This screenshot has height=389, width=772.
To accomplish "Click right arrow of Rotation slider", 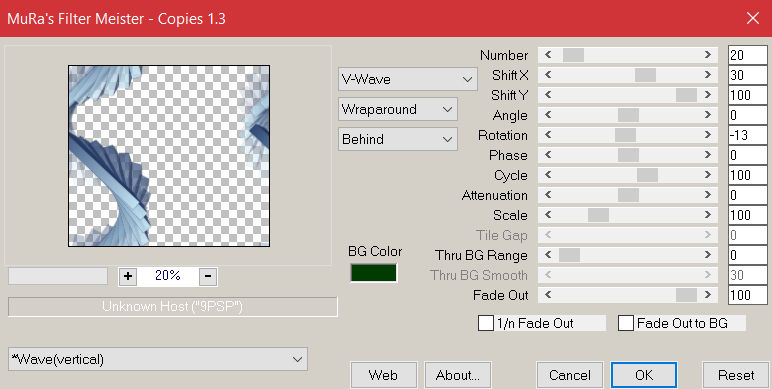I will click(x=708, y=135).
